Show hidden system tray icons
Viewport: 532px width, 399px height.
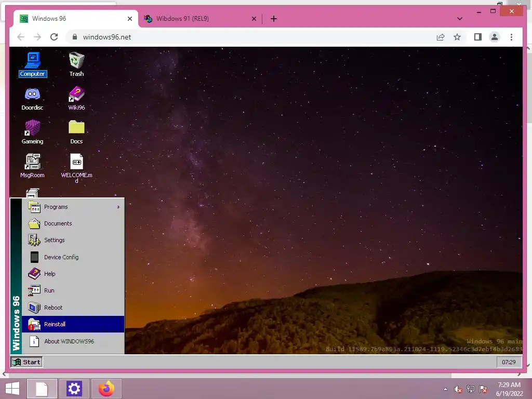click(445, 389)
